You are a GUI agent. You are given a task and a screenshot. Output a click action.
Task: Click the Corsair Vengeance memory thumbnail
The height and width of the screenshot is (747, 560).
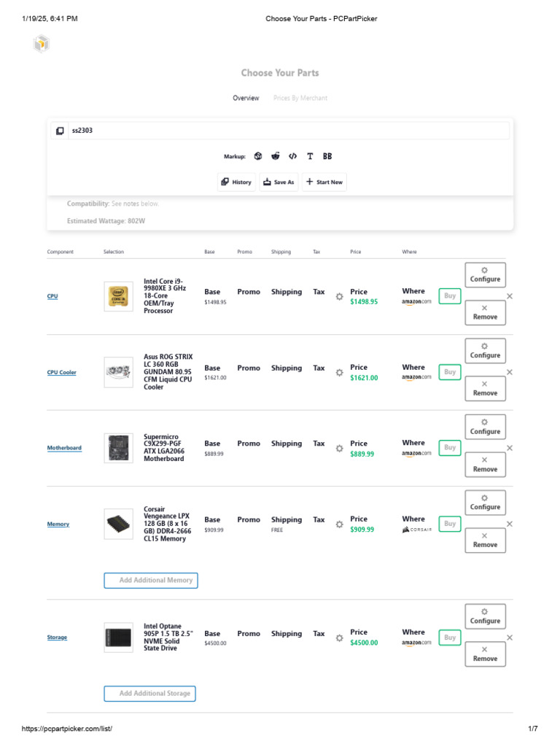click(119, 524)
